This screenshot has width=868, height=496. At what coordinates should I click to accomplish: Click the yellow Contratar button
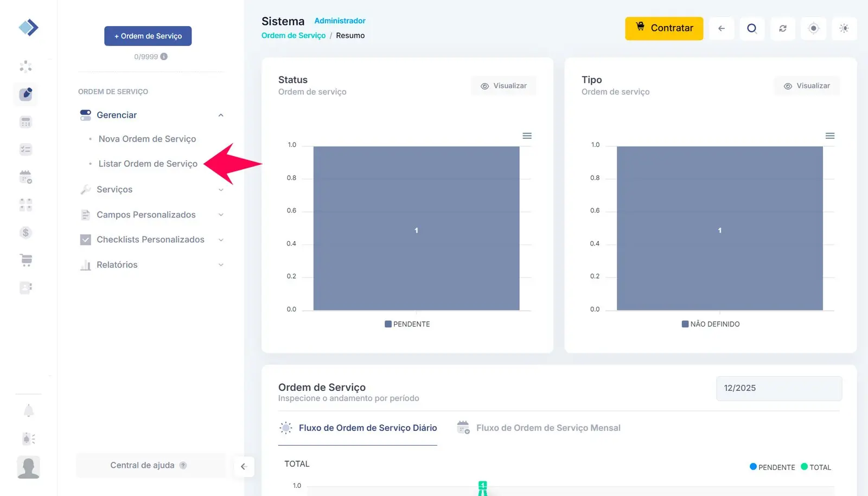[x=663, y=28]
